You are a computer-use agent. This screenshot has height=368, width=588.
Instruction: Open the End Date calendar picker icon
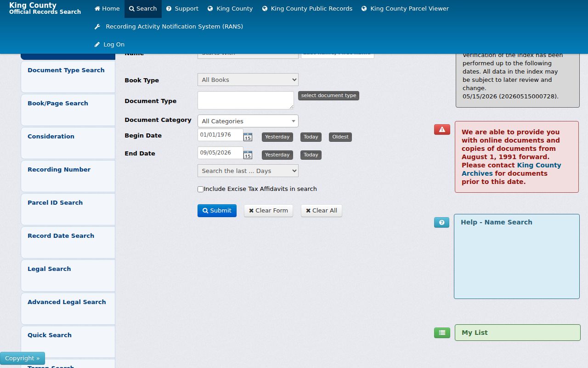(248, 155)
